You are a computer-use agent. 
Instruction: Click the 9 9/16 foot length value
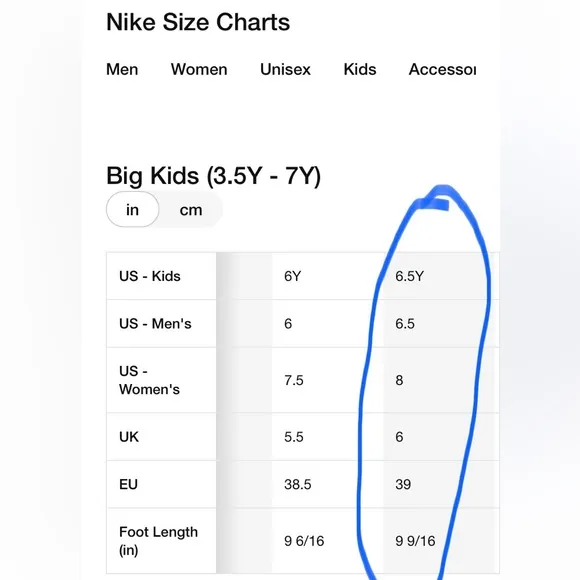(415, 541)
